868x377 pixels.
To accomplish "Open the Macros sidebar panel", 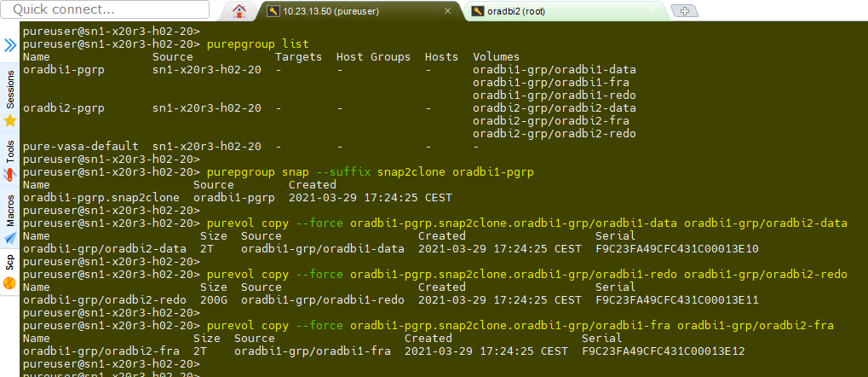I will click(10, 218).
